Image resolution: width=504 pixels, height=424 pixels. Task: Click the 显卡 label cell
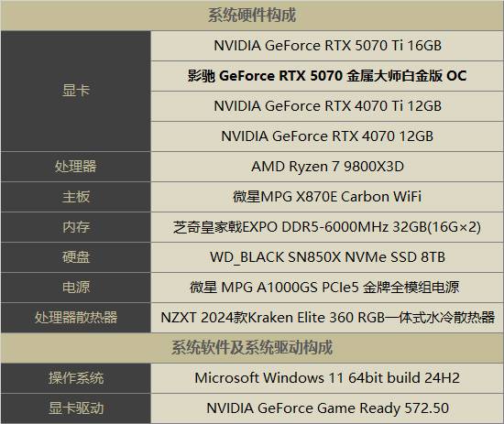(x=75, y=91)
